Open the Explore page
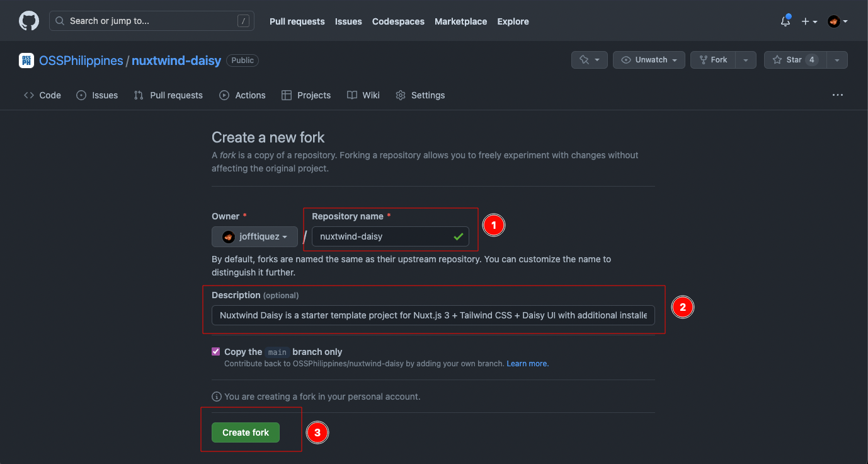Screen dimensions: 868x464 point(513,21)
